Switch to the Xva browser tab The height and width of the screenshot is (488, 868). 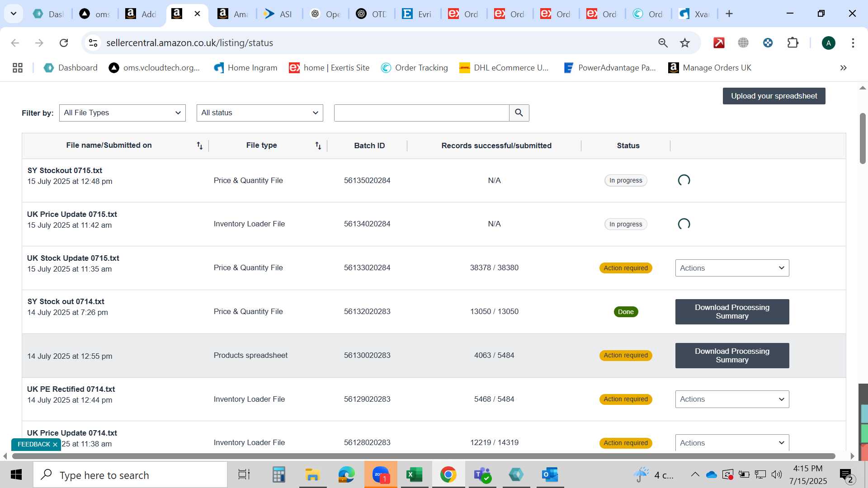(694, 14)
